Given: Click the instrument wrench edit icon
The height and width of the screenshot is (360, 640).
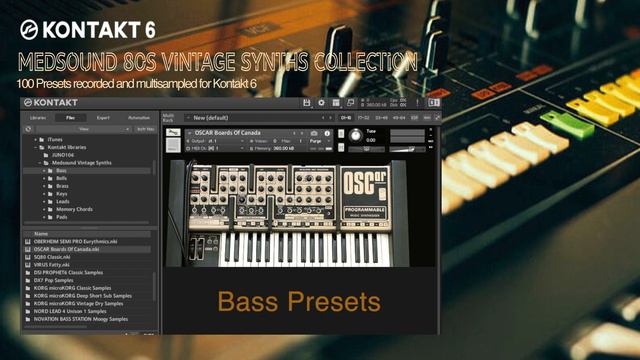Looking at the screenshot, I should [x=173, y=133].
